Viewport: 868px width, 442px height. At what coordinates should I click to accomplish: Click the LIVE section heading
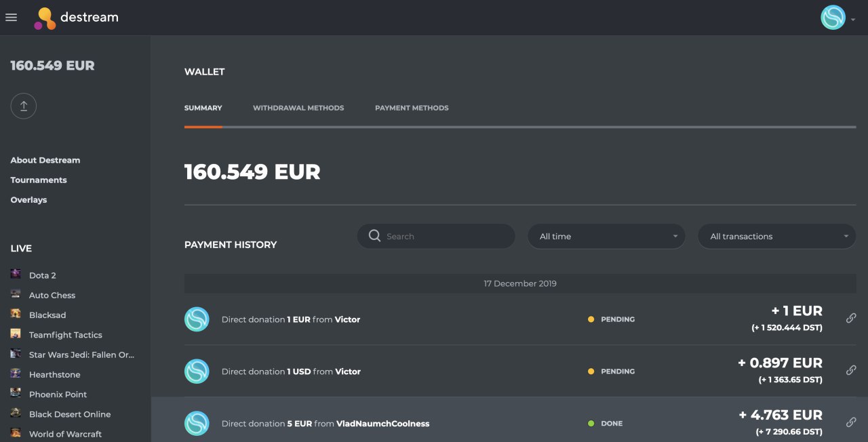[21, 248]
